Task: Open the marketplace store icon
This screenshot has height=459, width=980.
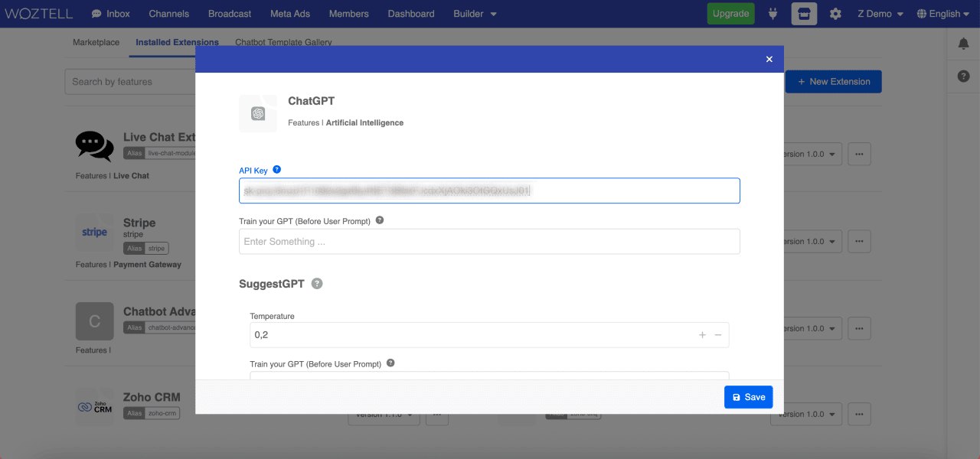Action: 804,14
